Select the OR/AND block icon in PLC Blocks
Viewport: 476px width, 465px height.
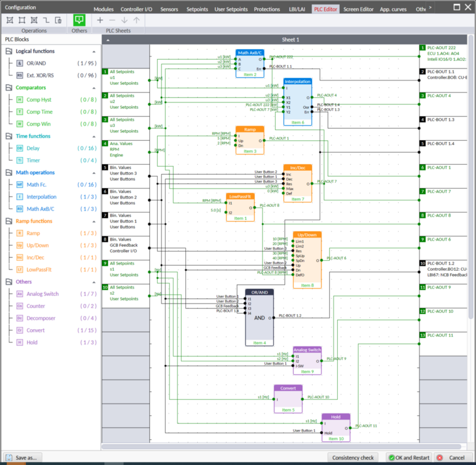click(x=19, y=63)
